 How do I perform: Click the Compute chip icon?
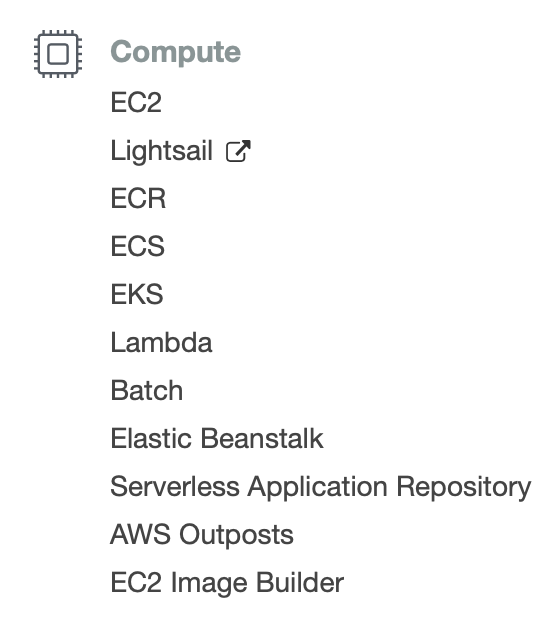tap(58, 53)
